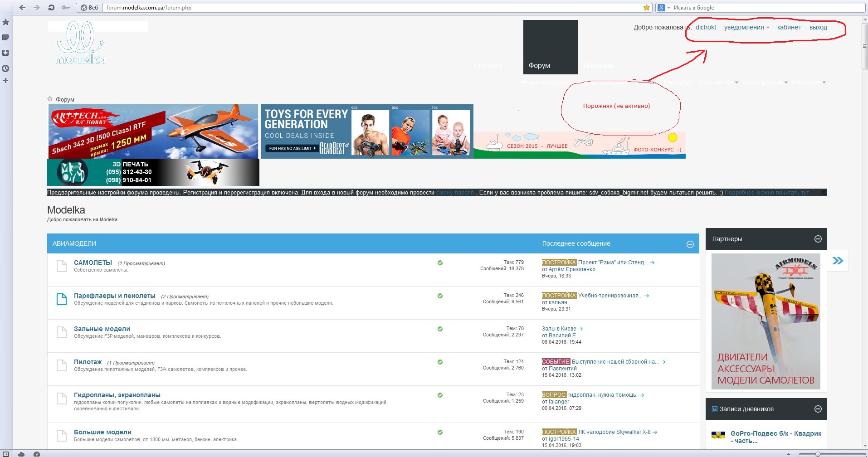The height and width of the screenshot is (457, 868).
Task: Click the Искать в Google search field
Action: [x=766, y=7]
